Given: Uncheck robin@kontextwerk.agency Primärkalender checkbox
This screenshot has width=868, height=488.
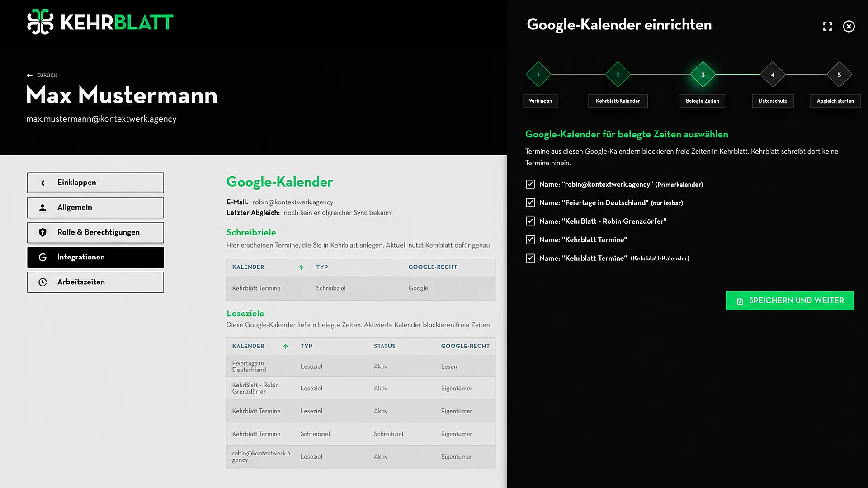Looking at the screenshot, I should pos(530,184).
